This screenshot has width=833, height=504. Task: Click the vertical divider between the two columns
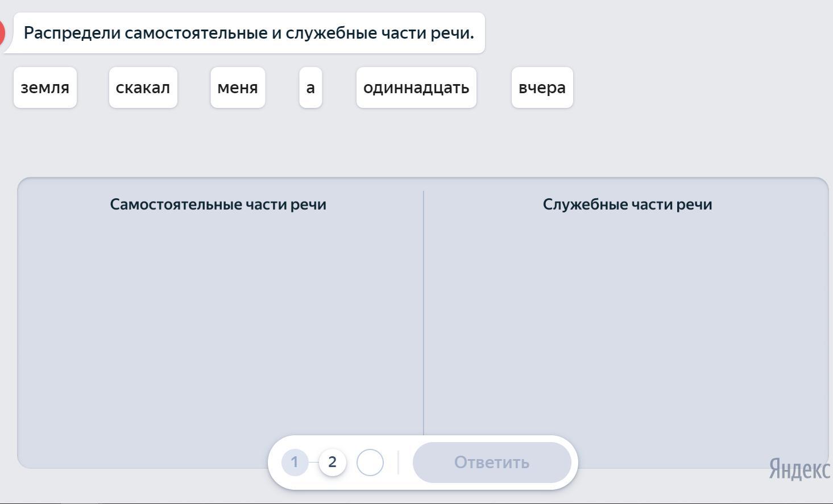424,313
